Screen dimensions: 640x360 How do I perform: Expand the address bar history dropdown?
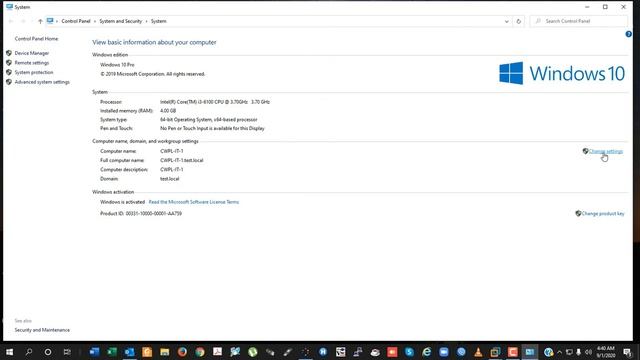(x=507, y=21)
